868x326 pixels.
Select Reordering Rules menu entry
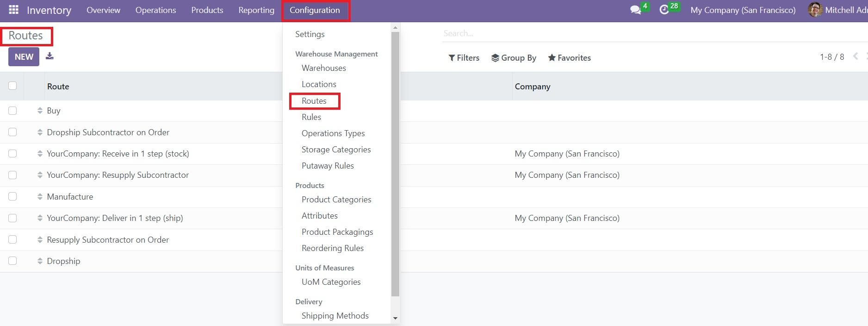[x=333, y=248]
